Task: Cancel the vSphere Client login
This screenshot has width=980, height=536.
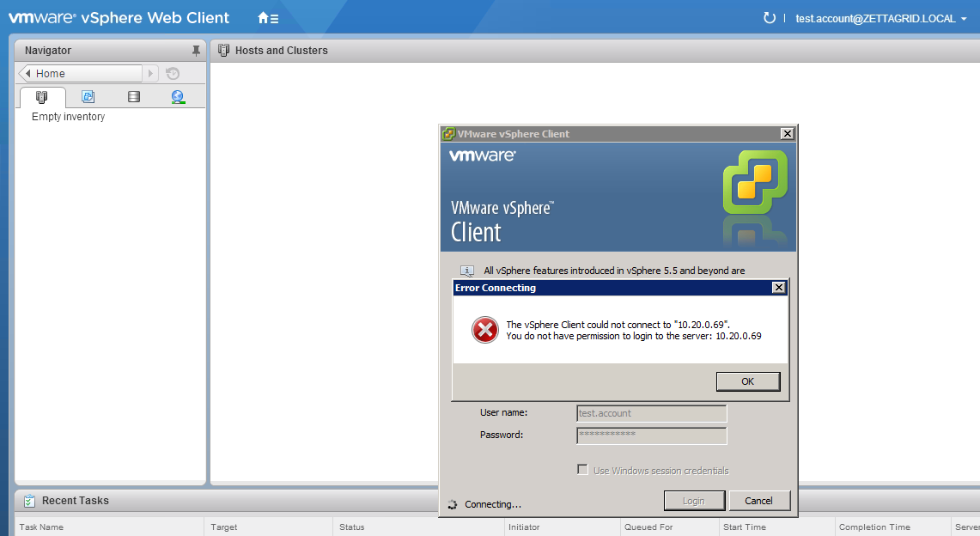Action: (759, 501)
